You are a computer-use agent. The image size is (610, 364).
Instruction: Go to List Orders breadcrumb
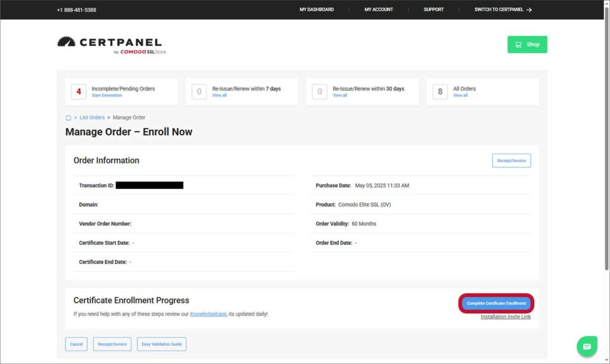pos(92,117)
